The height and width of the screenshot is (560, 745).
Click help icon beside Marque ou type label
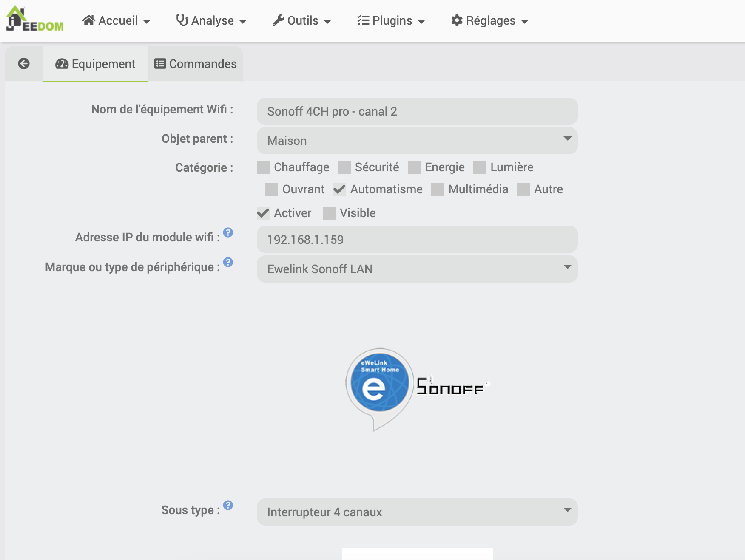228,262
